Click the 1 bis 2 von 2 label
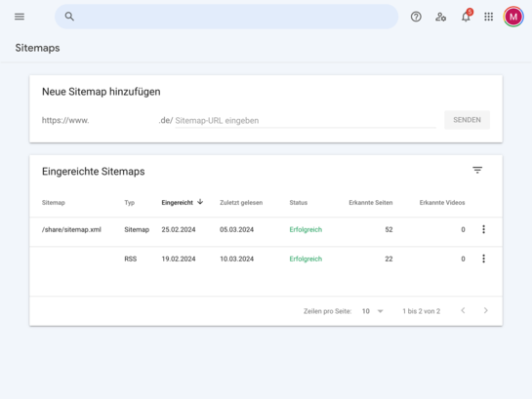The height and width of the screenshot is (399, 532). [x=421, y=311]
